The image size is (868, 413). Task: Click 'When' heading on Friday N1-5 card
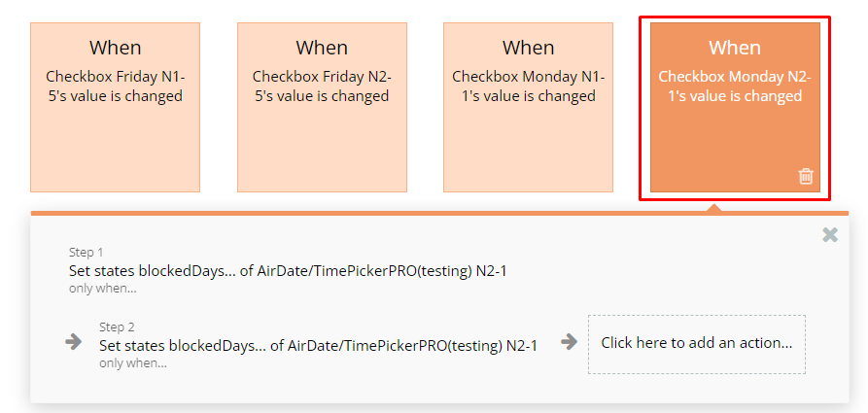coord(115,48)
